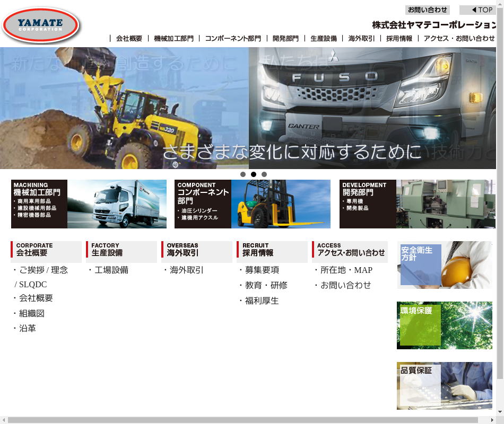Image resolution: width=504 pixels, height=424 pixels.
Task: Click the horizontal scrollbar at bottom
Action: coord(249,420)
